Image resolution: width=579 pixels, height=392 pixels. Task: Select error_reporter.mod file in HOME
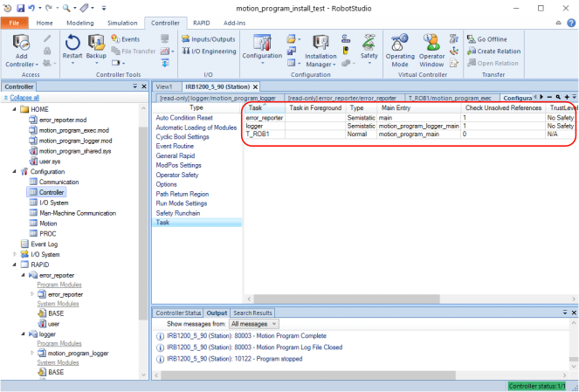[58, 120]
